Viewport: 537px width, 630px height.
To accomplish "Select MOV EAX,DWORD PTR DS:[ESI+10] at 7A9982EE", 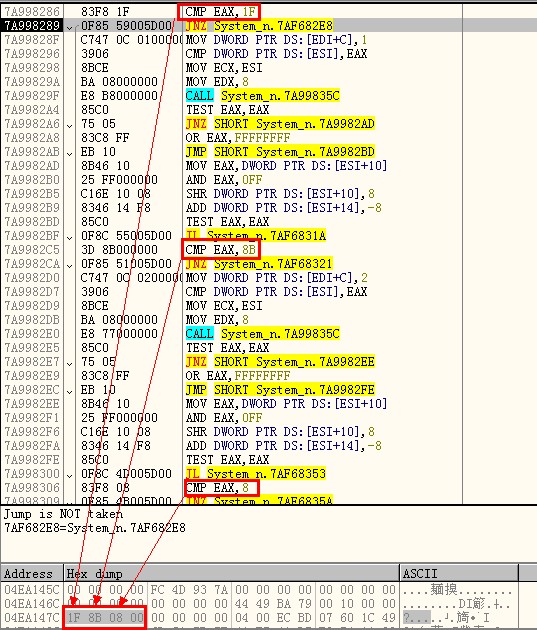I will point(286,403).
